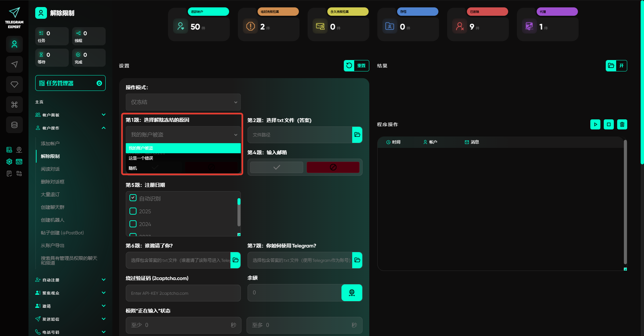644x336 pixels.
Task: Click the 重置 reset button
Action: pyautogui.click(x=357, y=66)
